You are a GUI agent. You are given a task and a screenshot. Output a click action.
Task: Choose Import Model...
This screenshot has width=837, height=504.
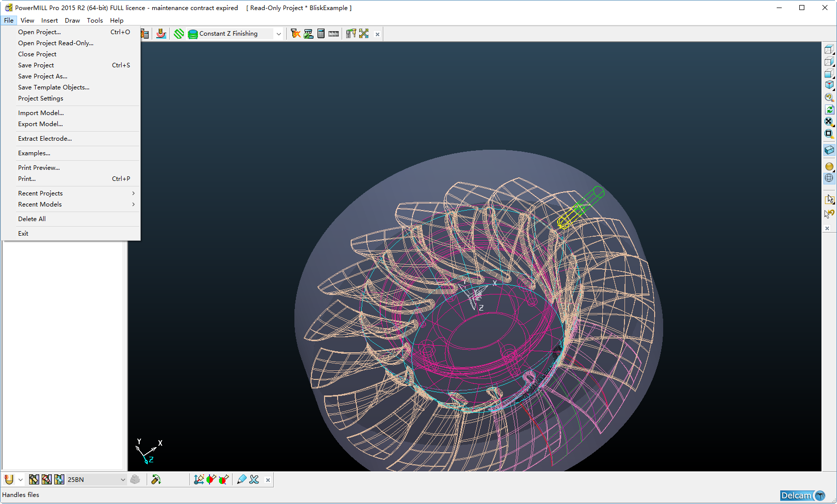[71, 113]
